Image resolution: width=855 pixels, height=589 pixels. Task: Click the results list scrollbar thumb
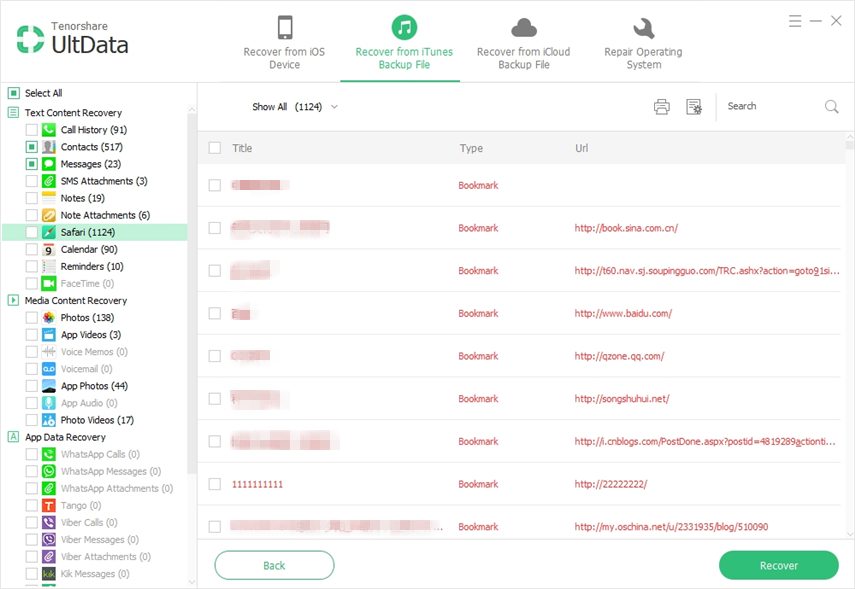point(850,145)
